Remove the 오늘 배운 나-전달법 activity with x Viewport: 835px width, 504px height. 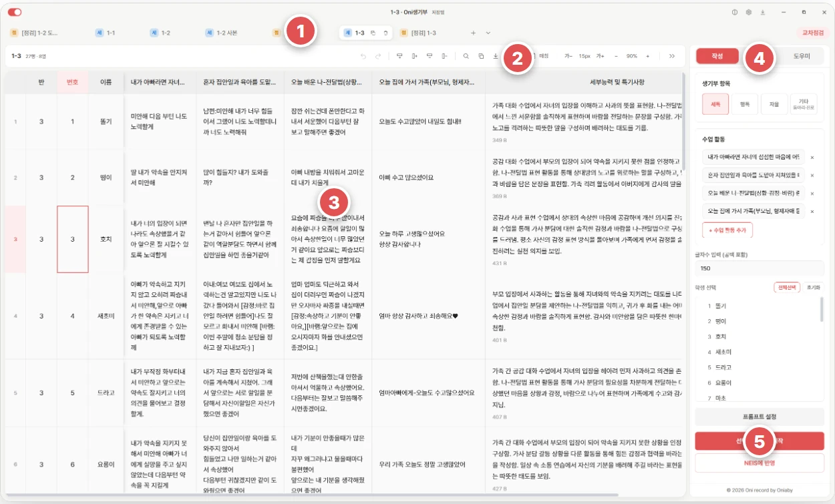point(812,194)
